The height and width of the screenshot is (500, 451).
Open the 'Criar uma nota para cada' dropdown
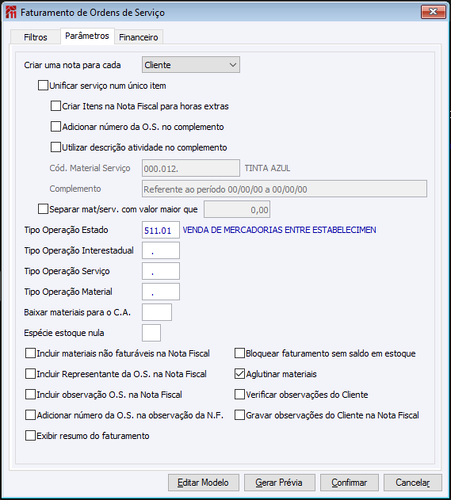click(191, 65)
